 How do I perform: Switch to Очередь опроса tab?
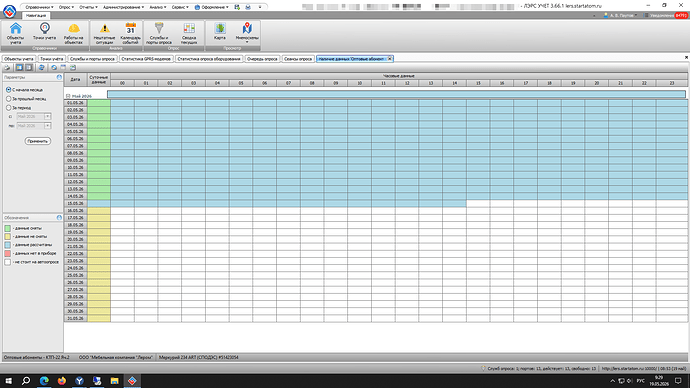[262, 59]
